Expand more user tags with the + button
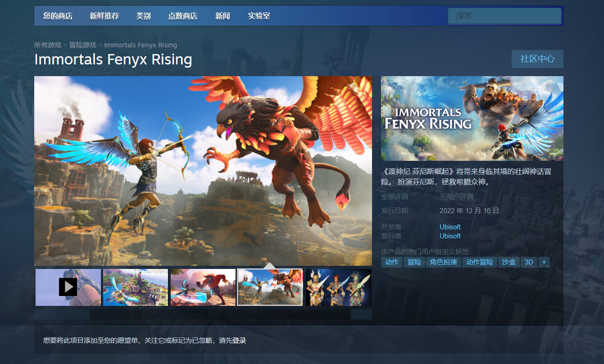 click(544, 262)
